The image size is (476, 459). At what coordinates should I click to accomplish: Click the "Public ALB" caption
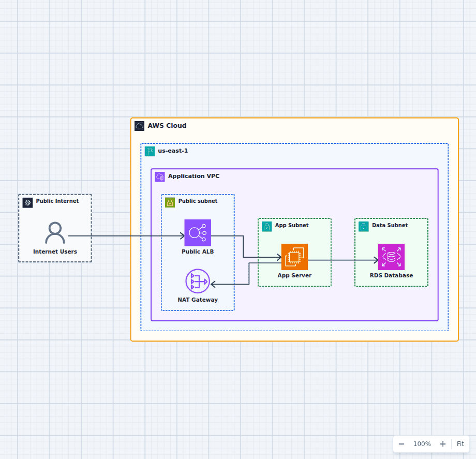click(x=198, y=251)
